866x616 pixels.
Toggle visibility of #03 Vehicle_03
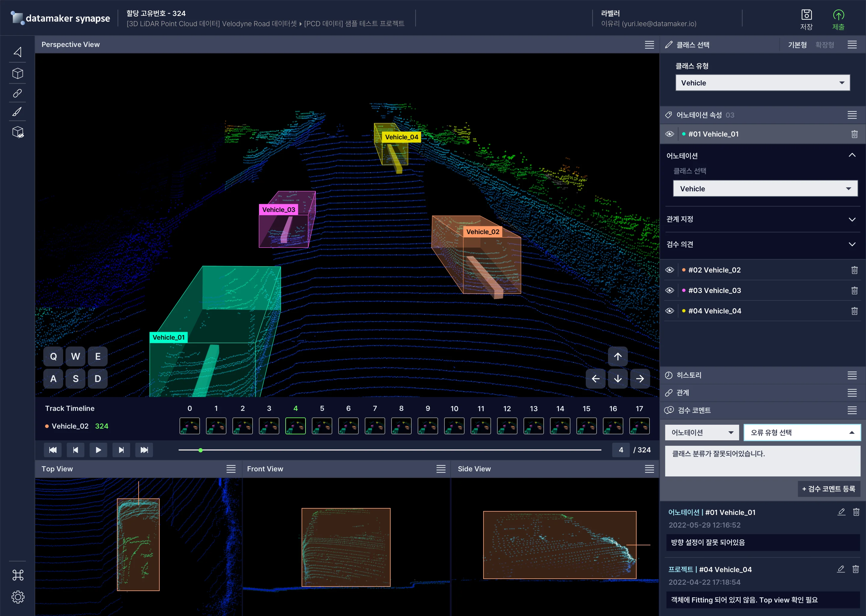670,291
